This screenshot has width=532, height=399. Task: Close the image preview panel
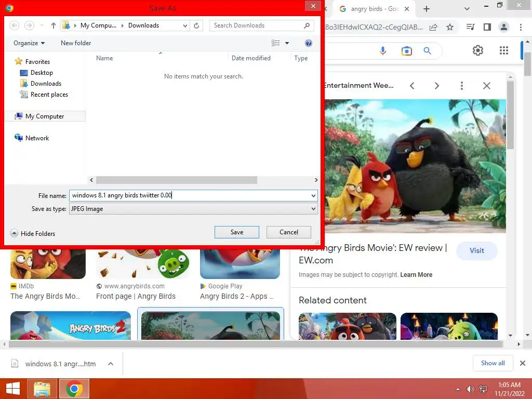[x=486, y=86]
